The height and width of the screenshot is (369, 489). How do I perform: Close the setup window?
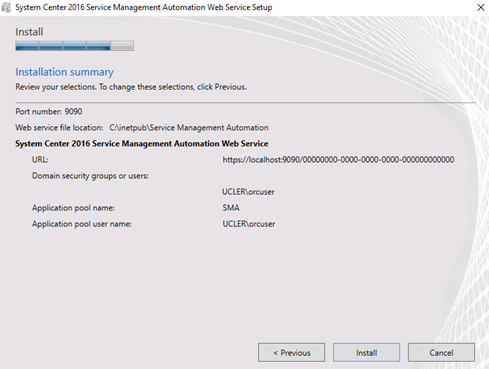point(480,7)
